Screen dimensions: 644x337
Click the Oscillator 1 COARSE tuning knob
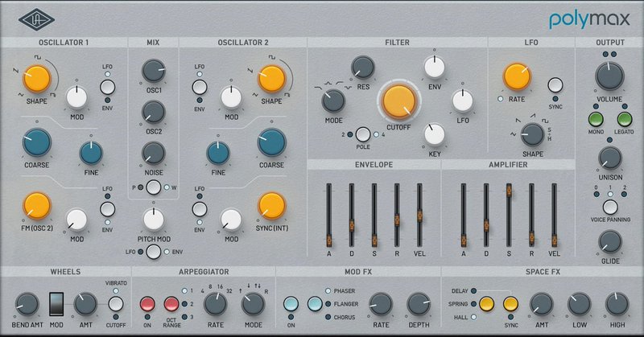36,142
